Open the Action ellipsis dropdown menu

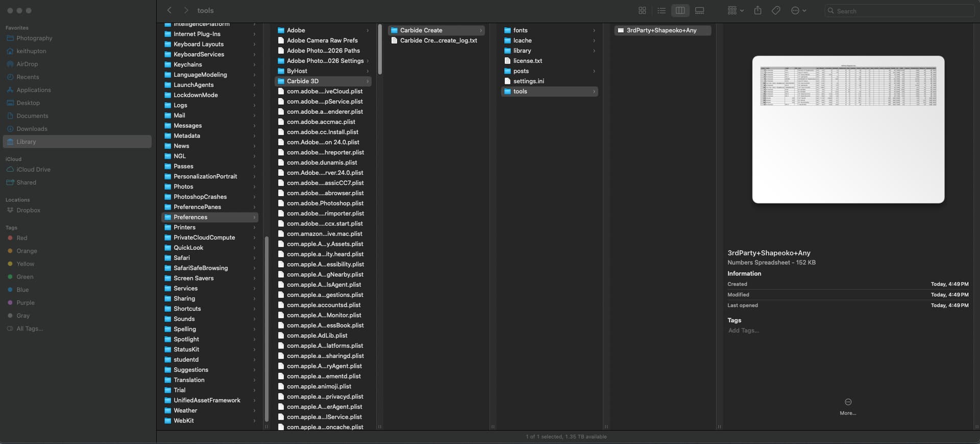tap(798, 11)
